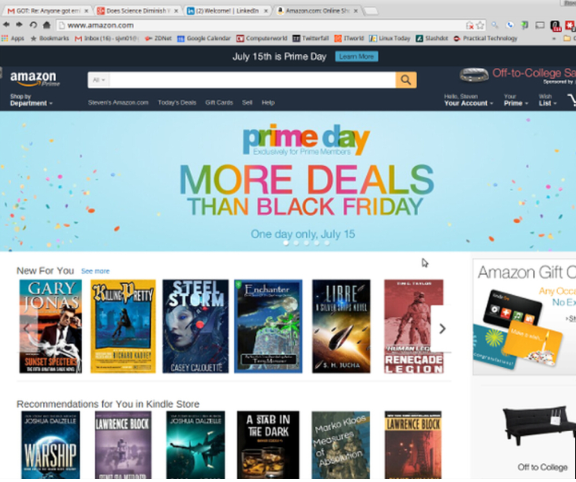
Task: Select the third banner carousel dot
Action: pos(306,243)
